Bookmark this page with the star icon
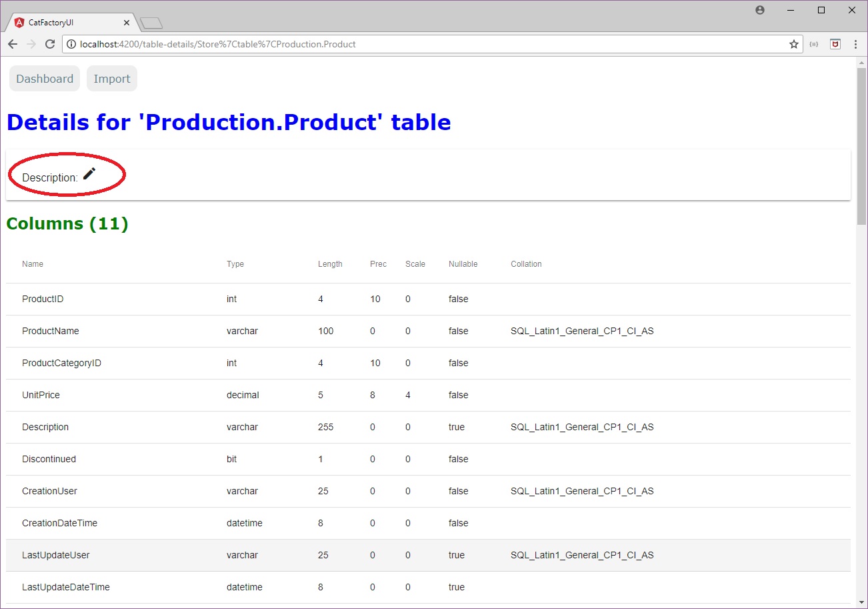Viewport: 868px width, 609px height. point(793,44)
